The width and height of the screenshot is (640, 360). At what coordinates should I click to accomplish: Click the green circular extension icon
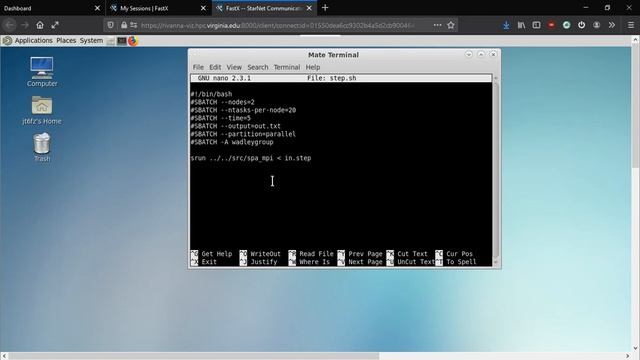pyautogui.click(x=567, y=25)
